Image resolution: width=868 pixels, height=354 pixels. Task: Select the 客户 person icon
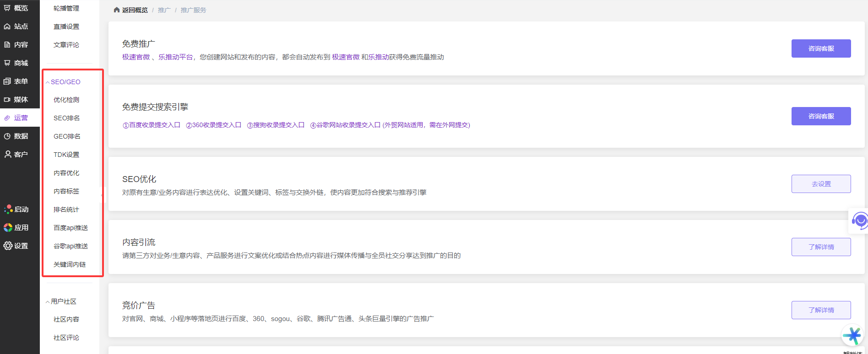click(8, 155)
